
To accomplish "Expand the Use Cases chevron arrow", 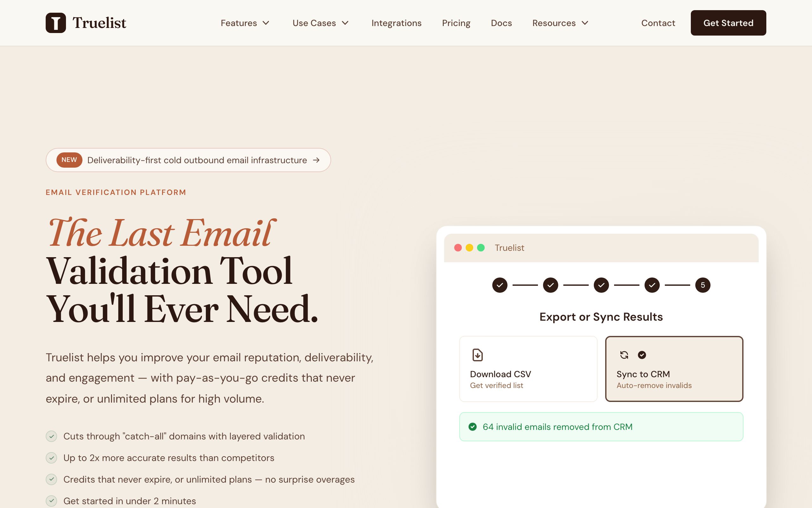I will pyautogui.click(x=345, y=23).
